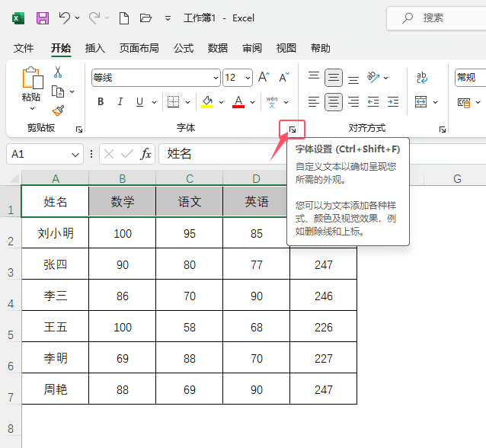486x448 pixels.
Task: Switch to the 公式 ribbon tab
Action: tap(184, 48)
